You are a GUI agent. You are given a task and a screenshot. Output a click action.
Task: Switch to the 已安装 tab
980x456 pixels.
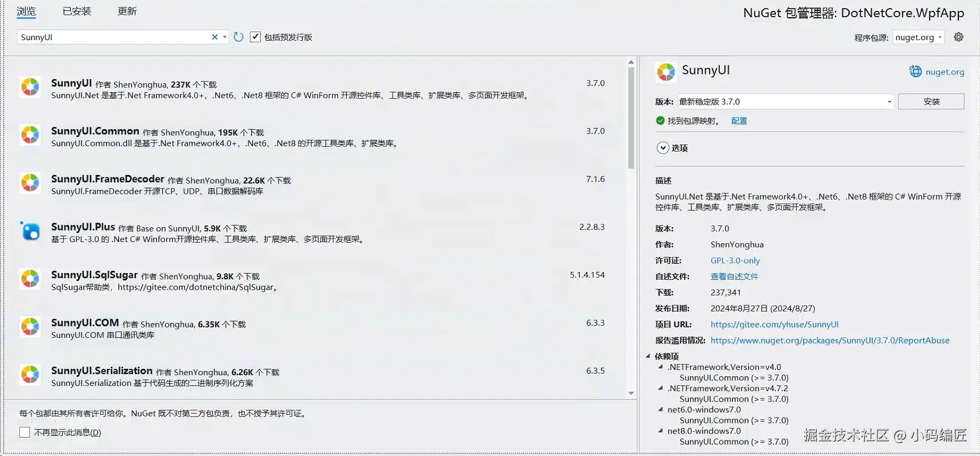(77, 11)
